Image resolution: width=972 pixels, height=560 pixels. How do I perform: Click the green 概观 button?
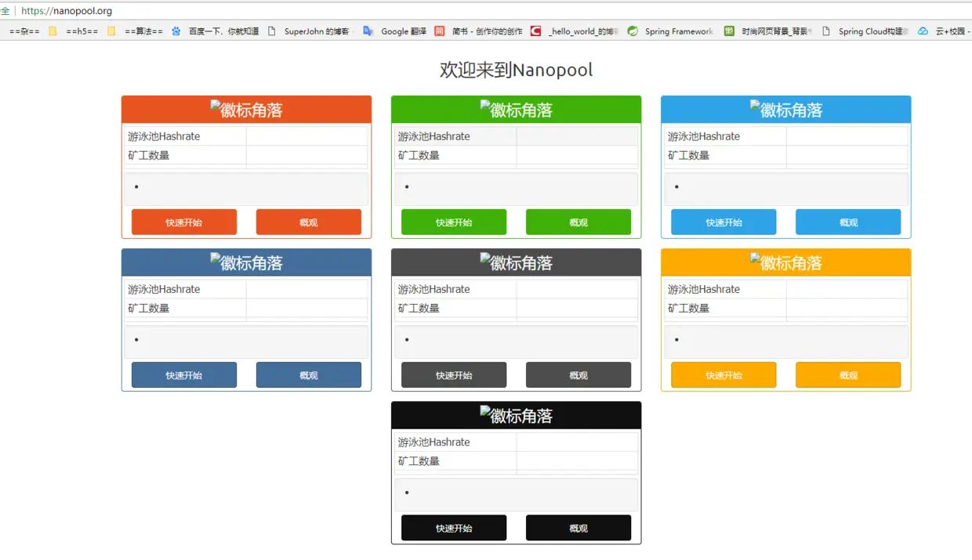[578, 222]
